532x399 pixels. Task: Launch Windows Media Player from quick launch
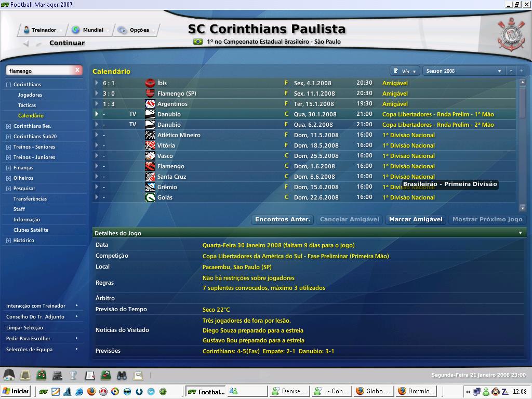[115, 392]
